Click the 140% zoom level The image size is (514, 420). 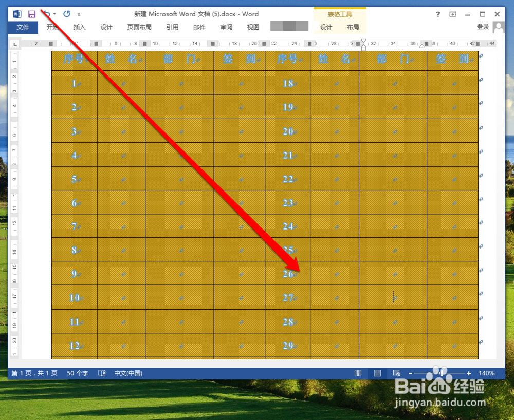pos(486,373)
